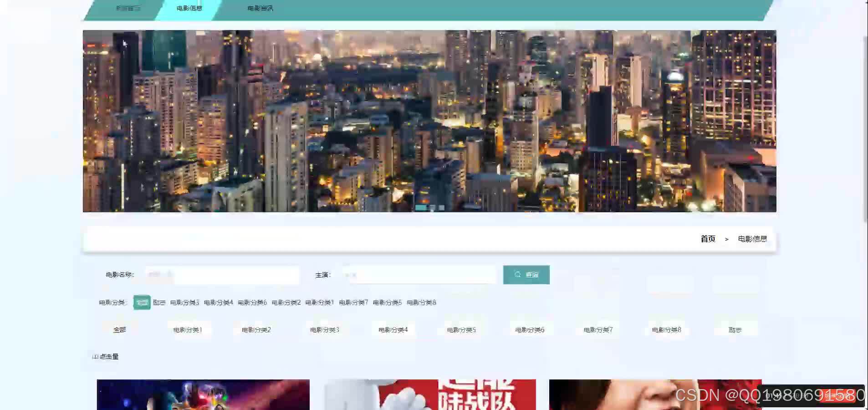Select the highlighted 全部 chip in 电影分类 filter
Image resolution: width=868 pixels, height=410 pixels.
click(x=142, y=302)
